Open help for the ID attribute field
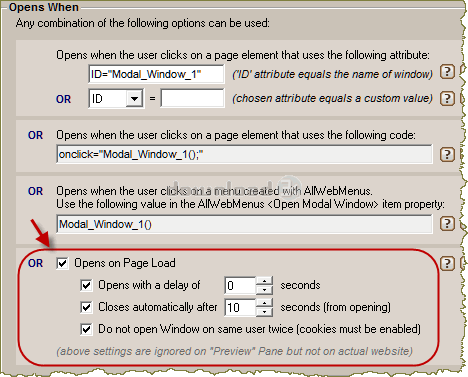468x377 pixels. point(447,71)
